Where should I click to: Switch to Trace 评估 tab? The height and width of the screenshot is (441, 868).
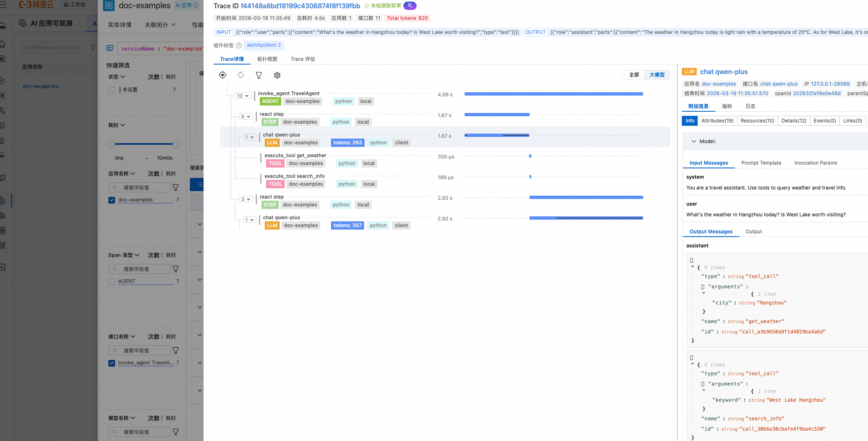tap(303, 59)
